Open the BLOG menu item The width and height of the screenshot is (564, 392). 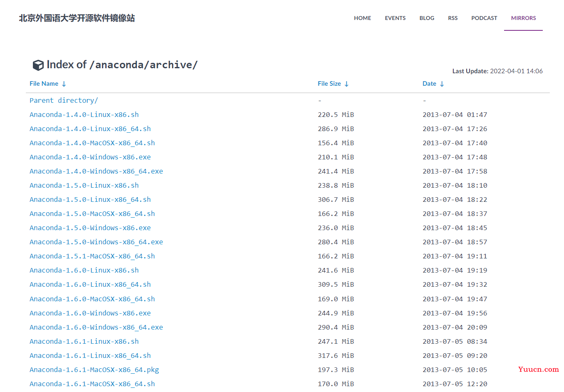427,18
